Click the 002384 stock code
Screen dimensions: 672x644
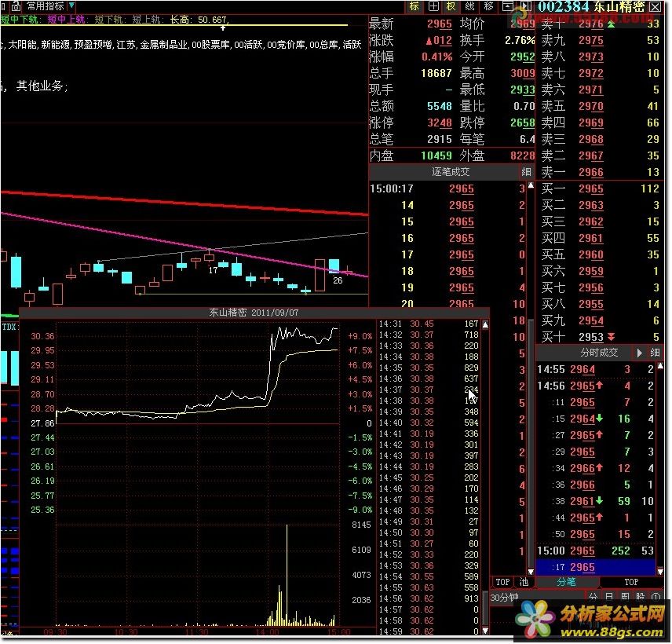pyautogui.click(x=563, y=6)
